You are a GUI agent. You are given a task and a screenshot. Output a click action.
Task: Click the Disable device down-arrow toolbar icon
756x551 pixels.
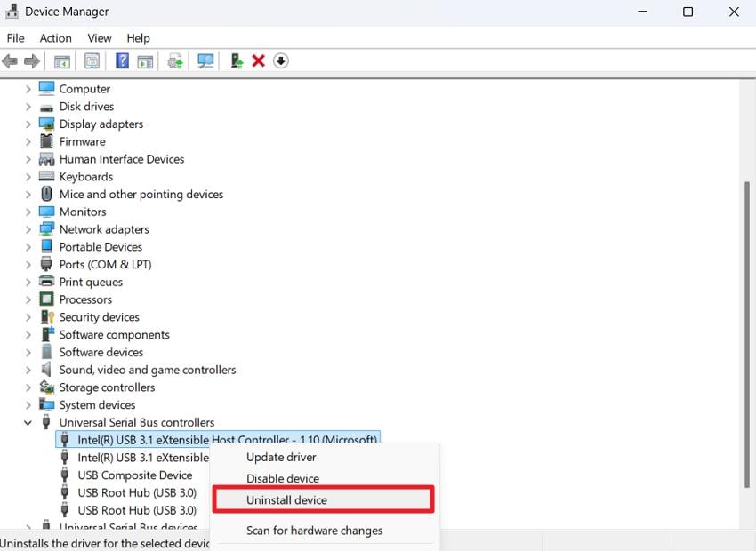click(x=281, y=60)
